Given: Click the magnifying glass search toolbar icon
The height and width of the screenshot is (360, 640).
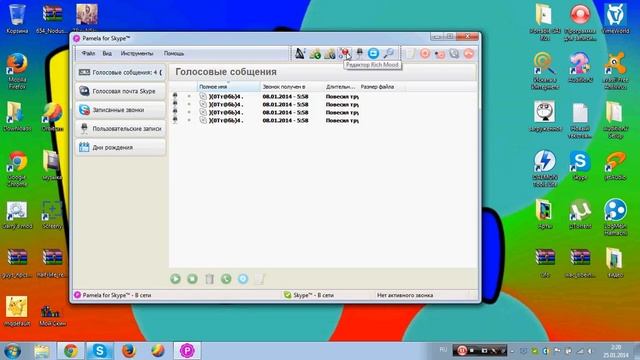Looking at the screenshot, I should coord(388,53).
